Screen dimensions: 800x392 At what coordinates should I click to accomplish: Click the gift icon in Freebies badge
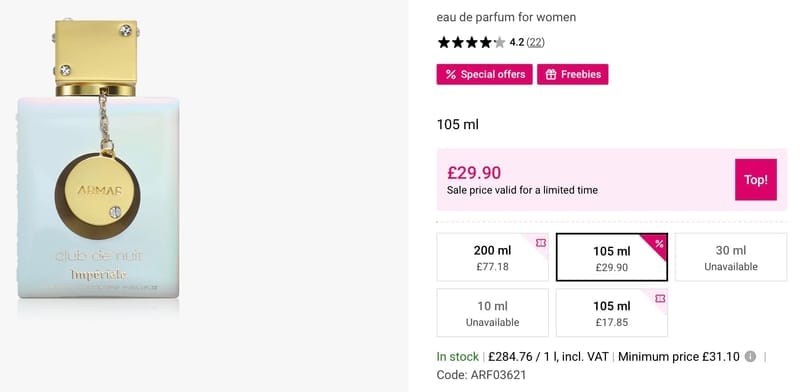coord(551,75)
